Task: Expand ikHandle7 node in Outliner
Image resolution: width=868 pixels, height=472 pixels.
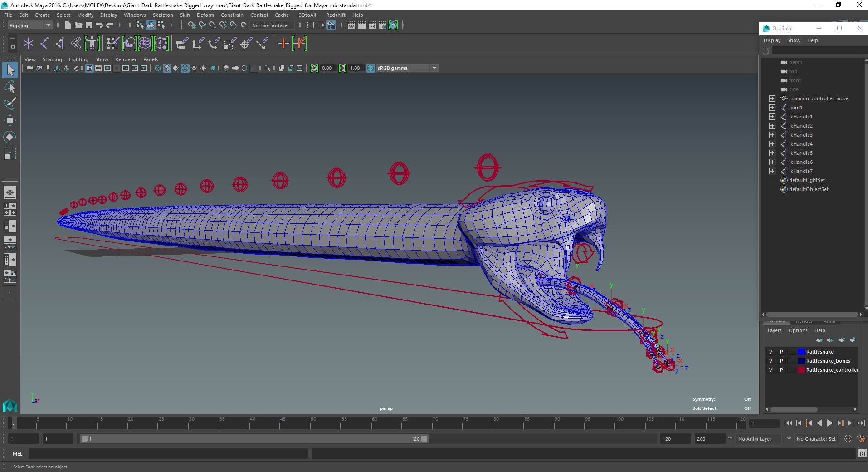Action: coord(772,171)
